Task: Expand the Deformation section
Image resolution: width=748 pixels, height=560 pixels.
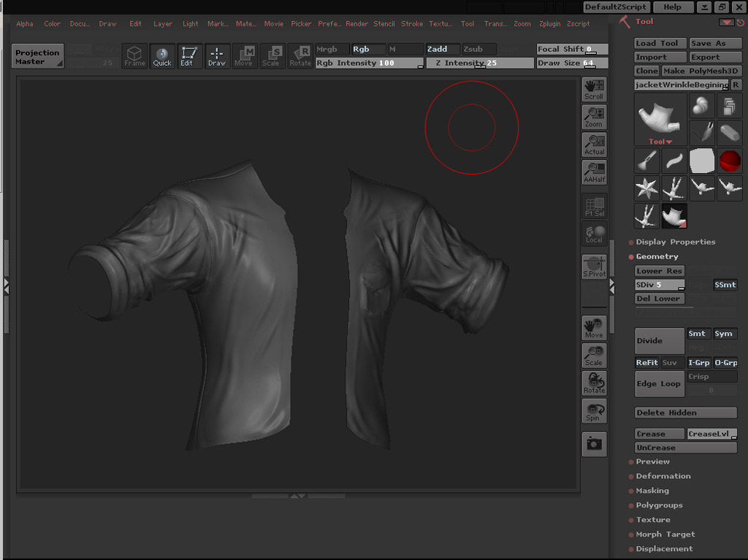Action: click(663, 476)
